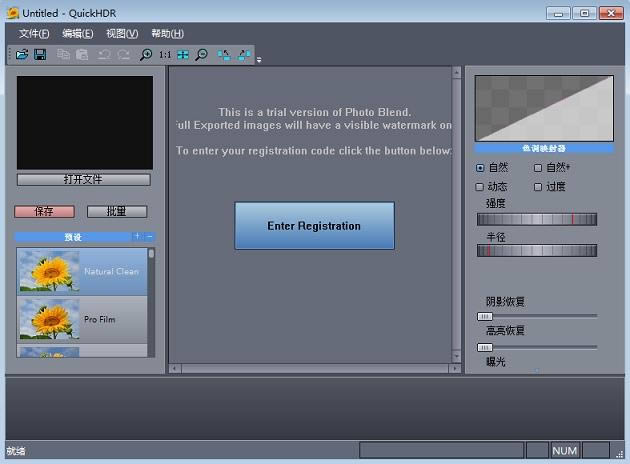The width and height of the screenshot is (630, 464).
Task: Click the horizontal scrollbar right arrow
Action: [455, 368]
